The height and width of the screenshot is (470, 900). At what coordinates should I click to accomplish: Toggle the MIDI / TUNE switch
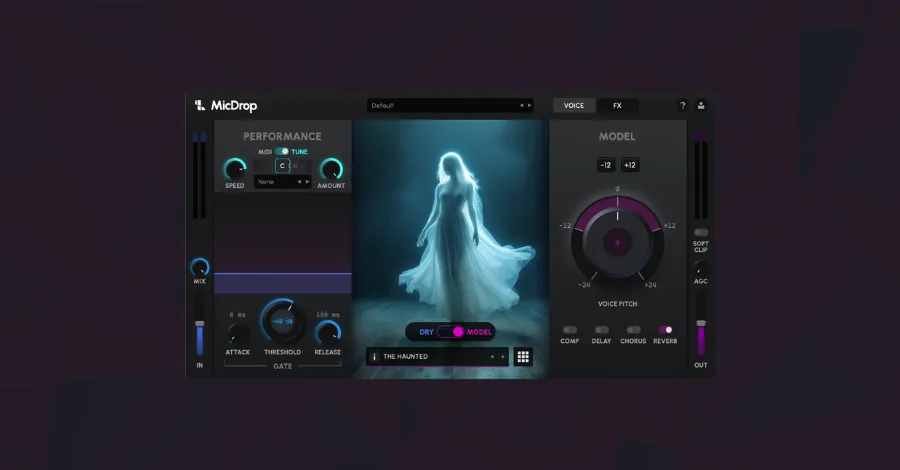282,152
